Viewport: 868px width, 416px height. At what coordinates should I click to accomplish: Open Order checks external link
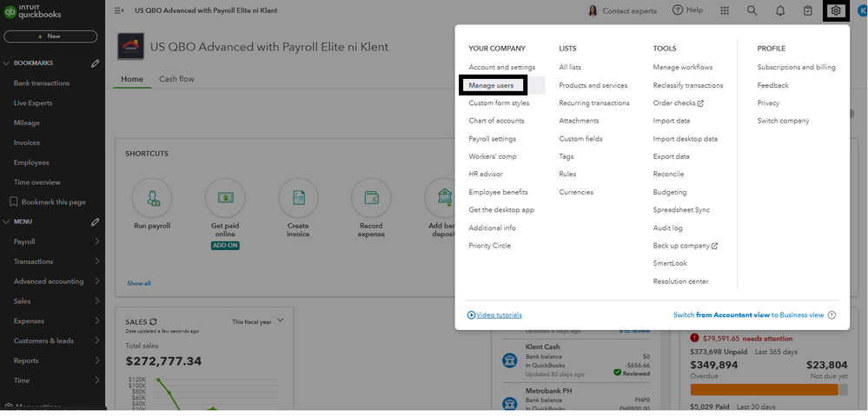pyautogui.click(x=678, y=102)
